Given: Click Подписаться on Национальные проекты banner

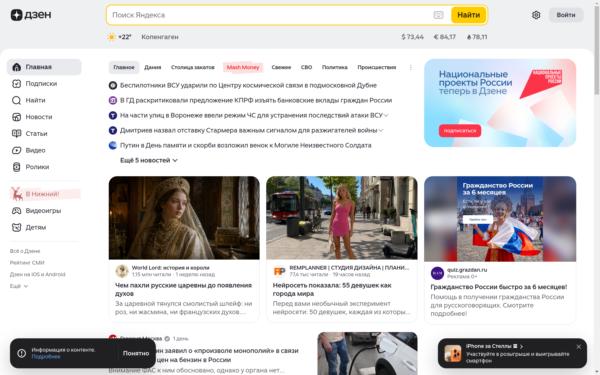Looking at the screenshot, I should (460, 130).
